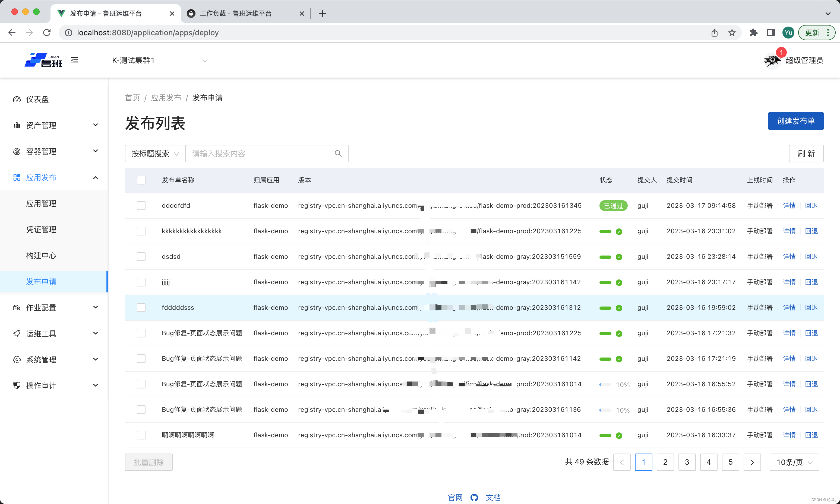The image size is (840, 504).
Task: Select the checkbox for the dsdsd release
Action: point(141,256)
